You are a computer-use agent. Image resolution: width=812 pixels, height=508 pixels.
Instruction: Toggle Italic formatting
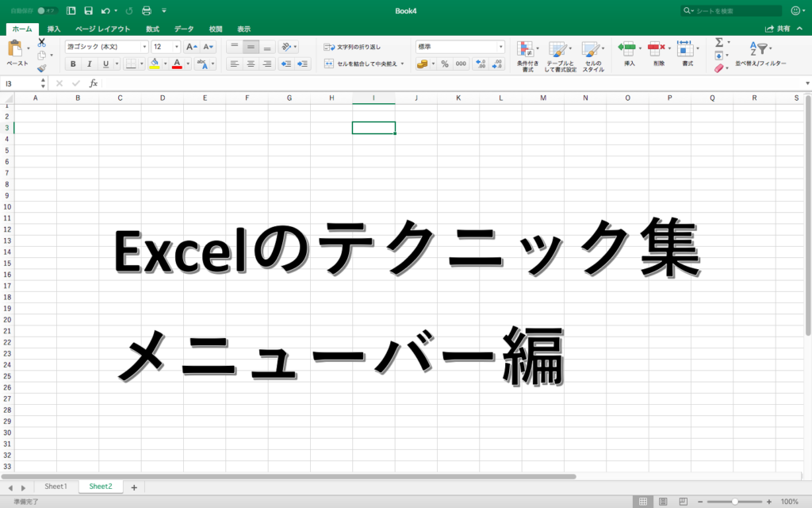tap(89, 63)
